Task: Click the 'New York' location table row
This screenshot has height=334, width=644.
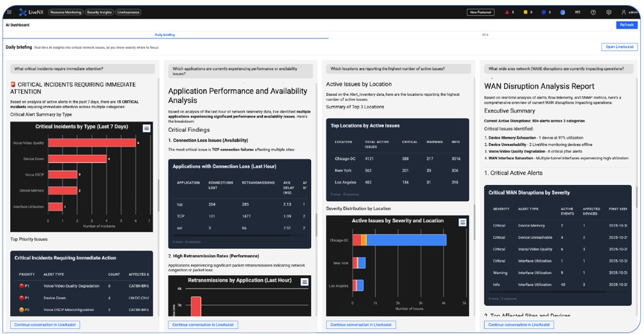Action: click(x=397, y=170)
